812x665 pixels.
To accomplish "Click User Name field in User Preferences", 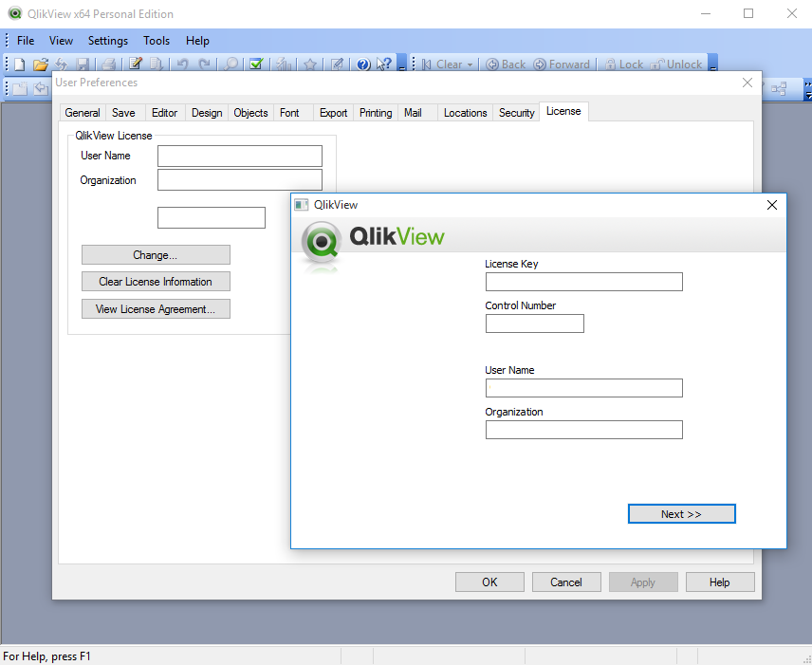I will point(240,156).
